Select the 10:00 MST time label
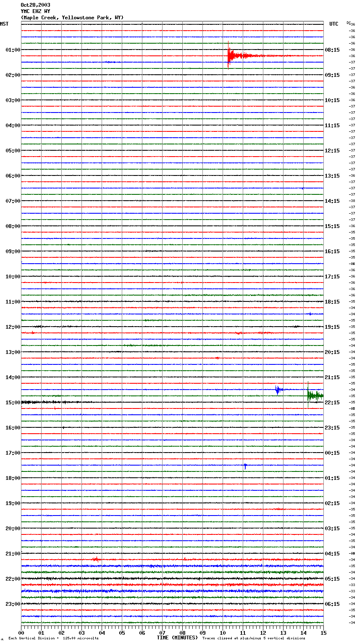 [x=13, y=277]
